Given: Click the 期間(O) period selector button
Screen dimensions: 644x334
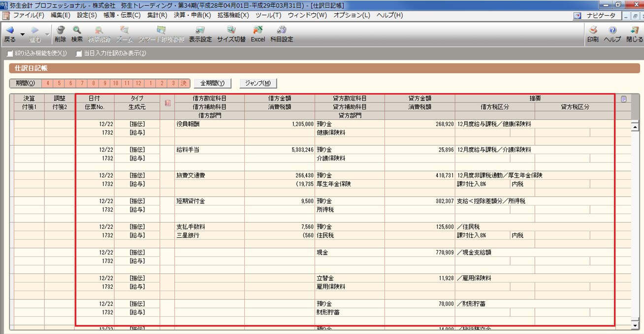Looking at the screenshot, I should pos(25,83).
